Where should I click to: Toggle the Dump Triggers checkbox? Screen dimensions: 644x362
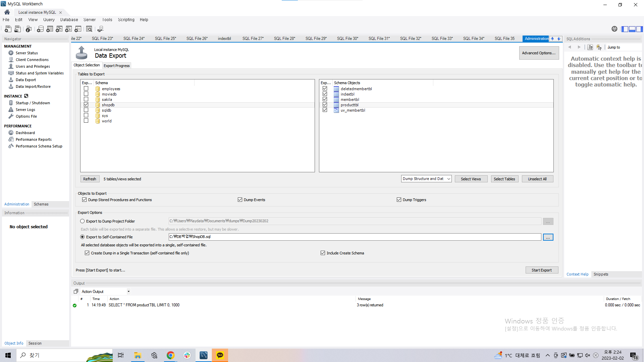coord(399,200)
